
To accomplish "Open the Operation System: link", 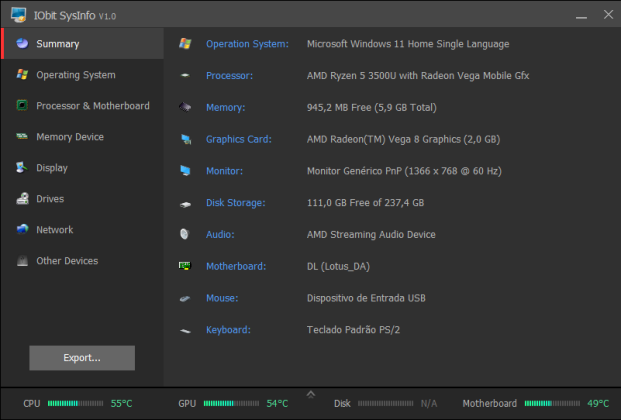I will (247, 44).
